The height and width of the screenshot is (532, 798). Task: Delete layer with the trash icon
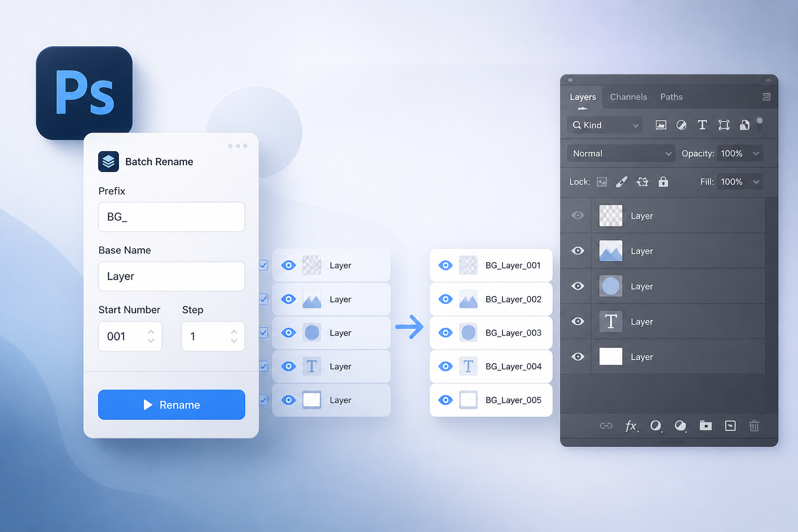pyautogui.click(x=754, y=426)
